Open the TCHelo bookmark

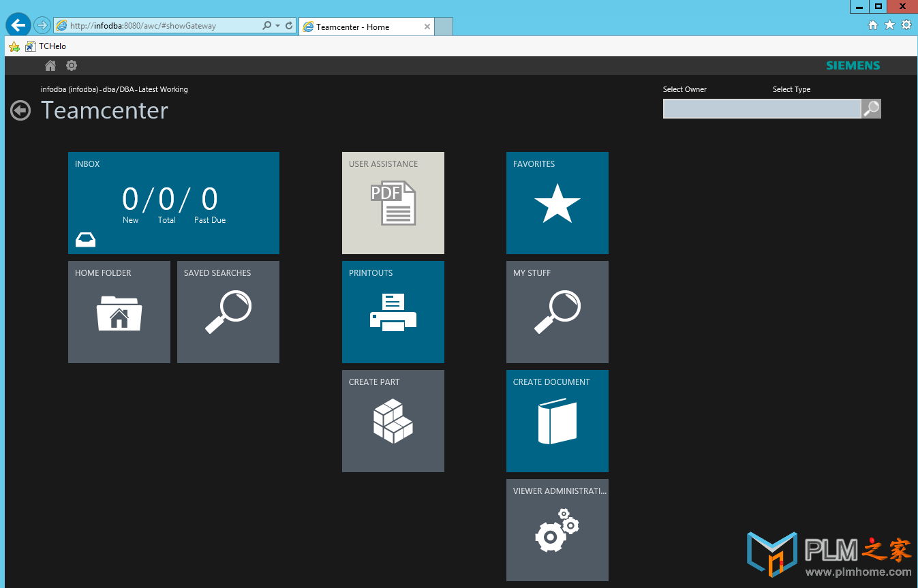click(x=46, y=46)
